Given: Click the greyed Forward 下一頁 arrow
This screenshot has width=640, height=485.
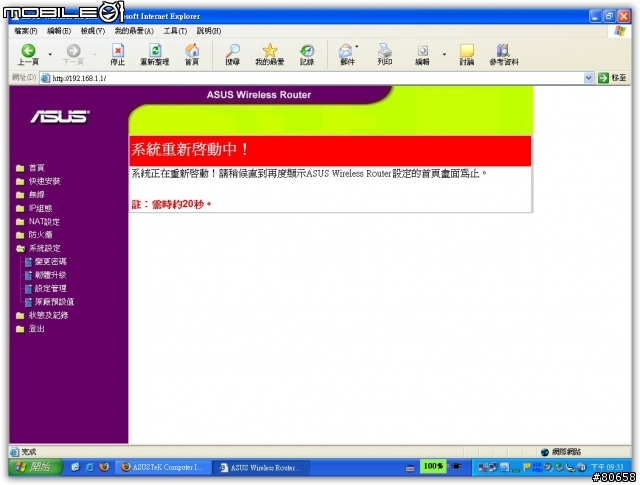Looking at the screenshot, I should point(73,55).
